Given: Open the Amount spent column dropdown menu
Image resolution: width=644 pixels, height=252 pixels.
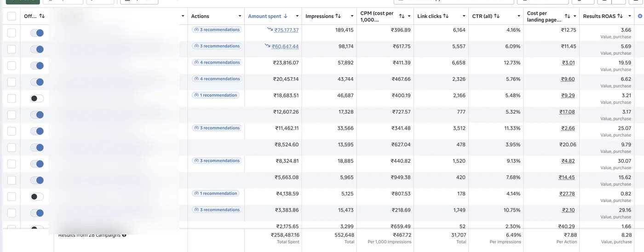Looking at the screenshot, I should (297, 16).
